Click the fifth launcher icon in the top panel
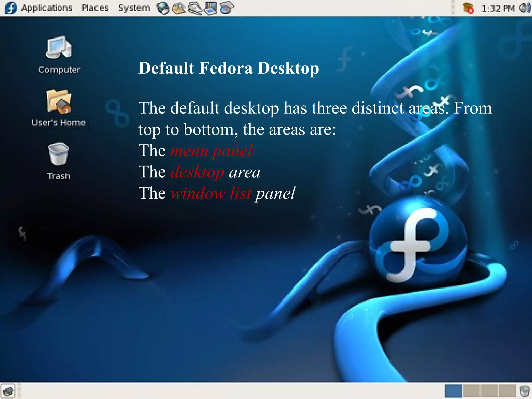The height and width of the screenshot is (399, 532). tap(227, 8)
